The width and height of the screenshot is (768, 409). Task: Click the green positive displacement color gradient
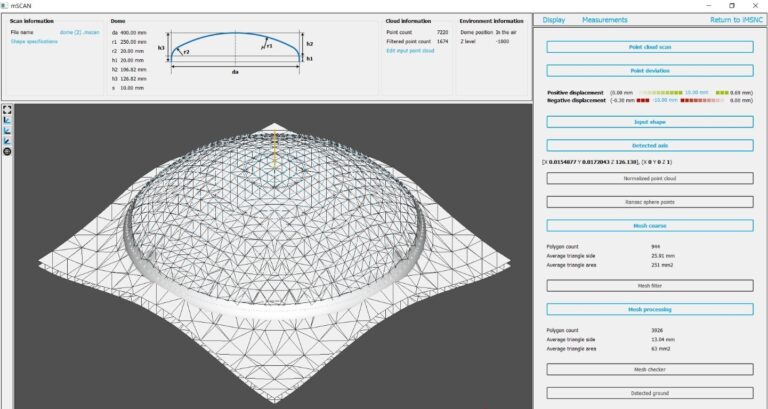coord(661,93)
